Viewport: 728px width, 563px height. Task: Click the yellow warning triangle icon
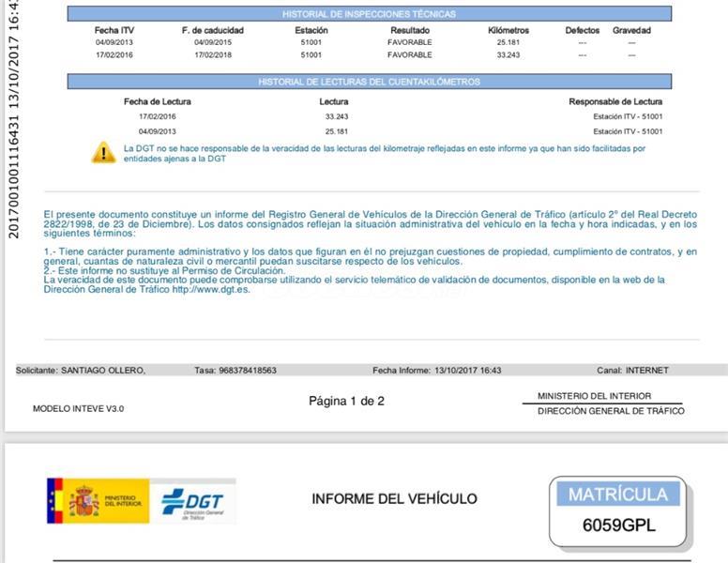[103, 153]
